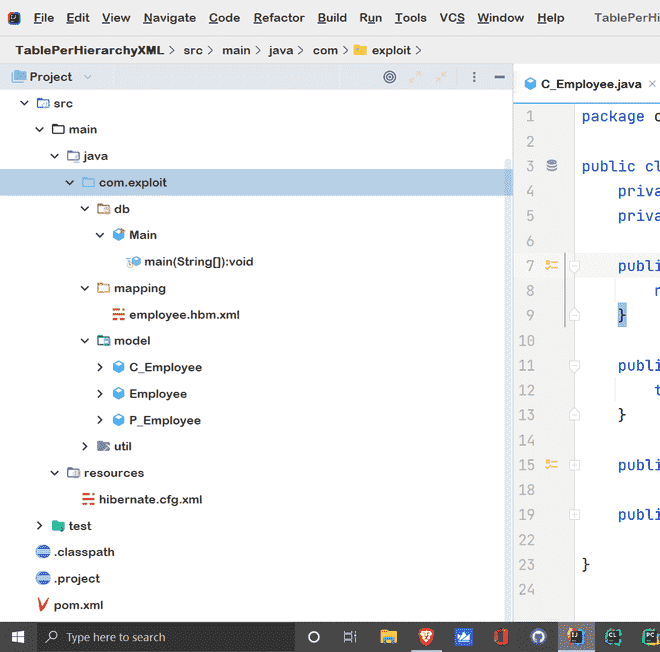Open the Windows Start menu
Screen dimensions: 660x652
18,637
